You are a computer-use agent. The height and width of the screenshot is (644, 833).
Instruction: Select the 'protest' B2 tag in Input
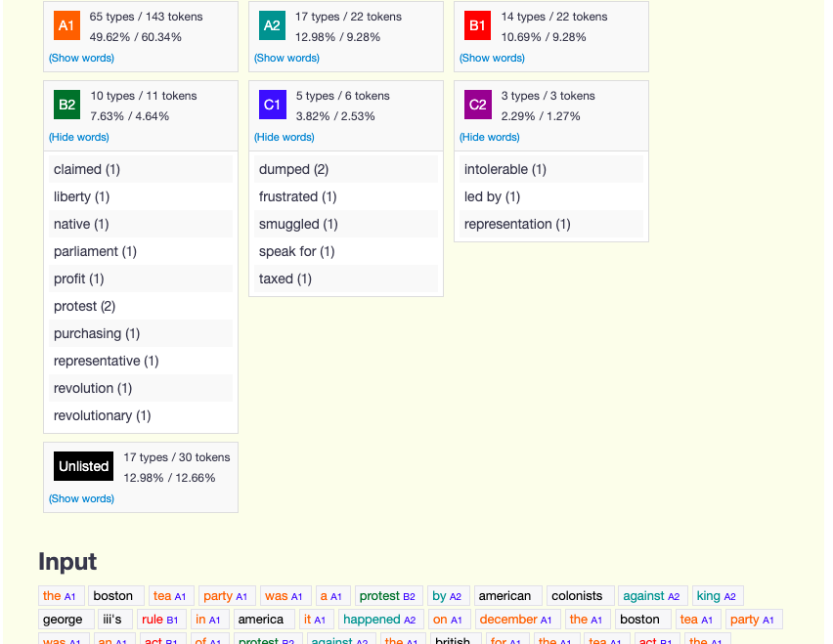[388, 595]
